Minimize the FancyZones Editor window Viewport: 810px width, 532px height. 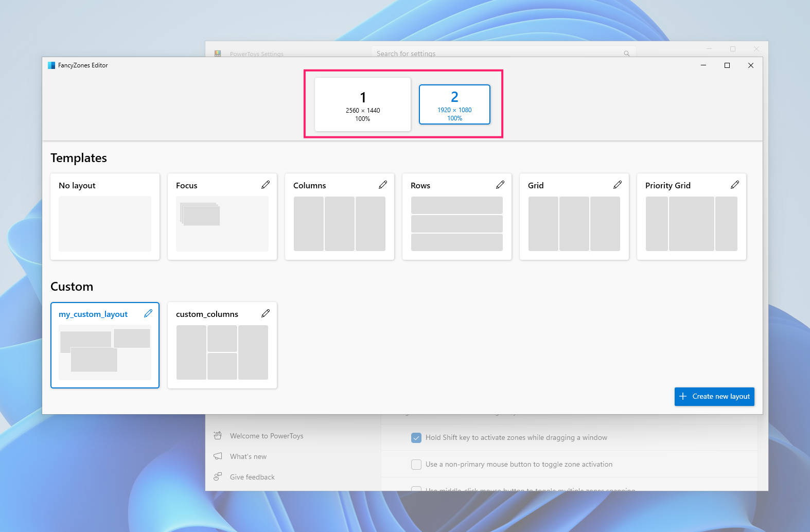click(703, 65)
